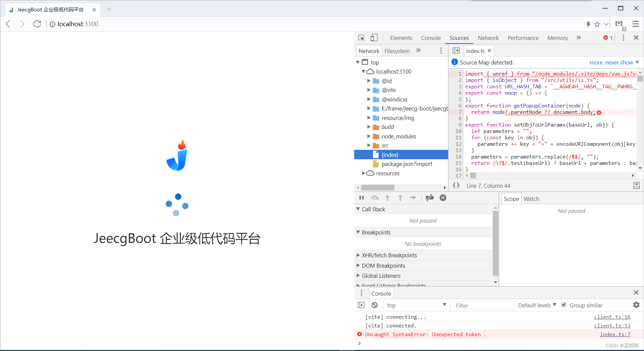
Task: Expand the node_modules folder in the file tree
Action: (369, 136)
